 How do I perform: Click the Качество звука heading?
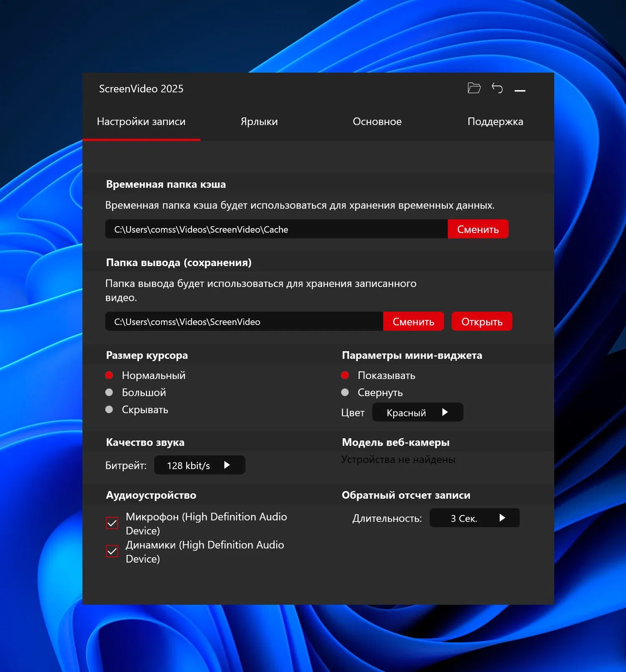[x=145, y=442]
